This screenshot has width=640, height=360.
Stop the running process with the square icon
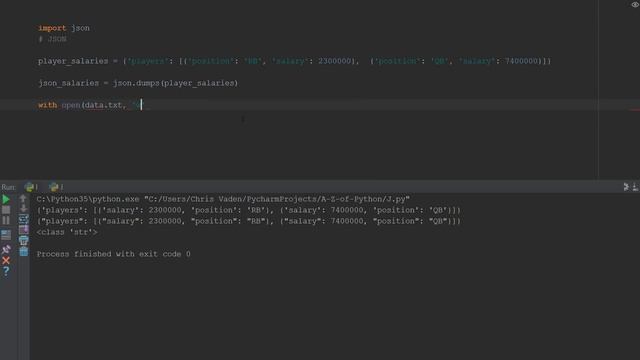(6, 210)
